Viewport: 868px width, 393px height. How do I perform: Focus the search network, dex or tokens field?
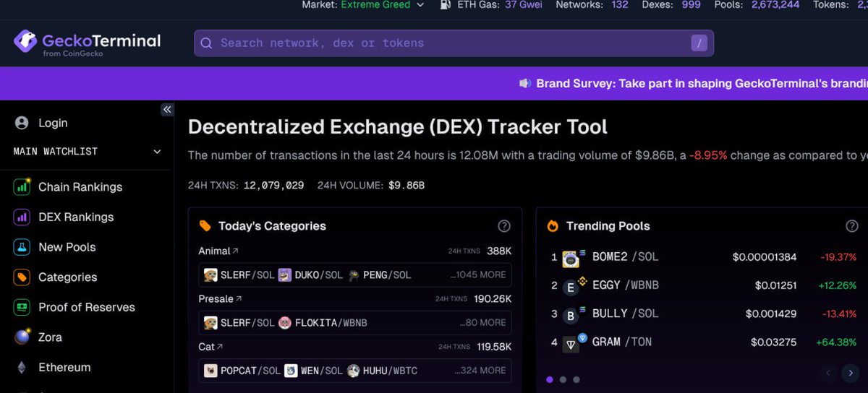click(454, 43)
